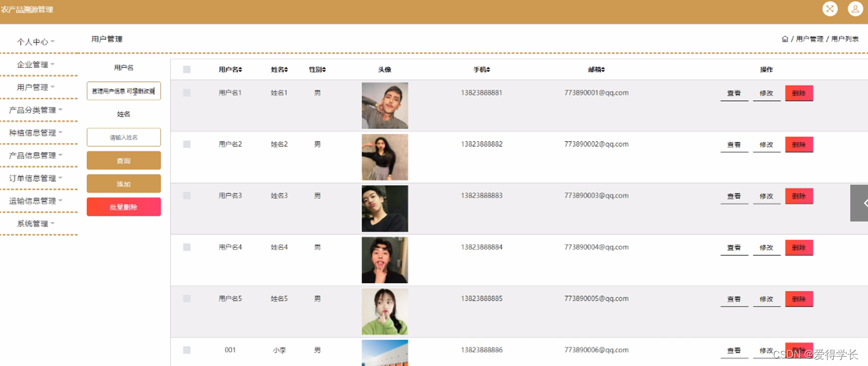
Task: Select name cell 小李
Action: [x=279, y=350]
